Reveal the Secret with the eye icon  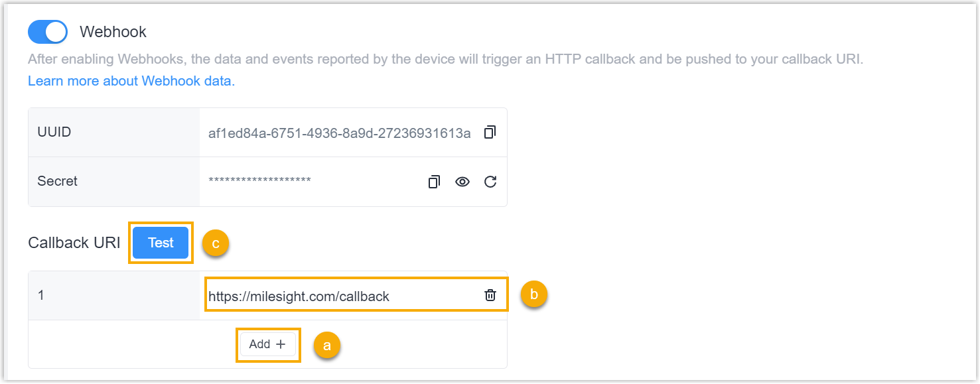[462, 182]
